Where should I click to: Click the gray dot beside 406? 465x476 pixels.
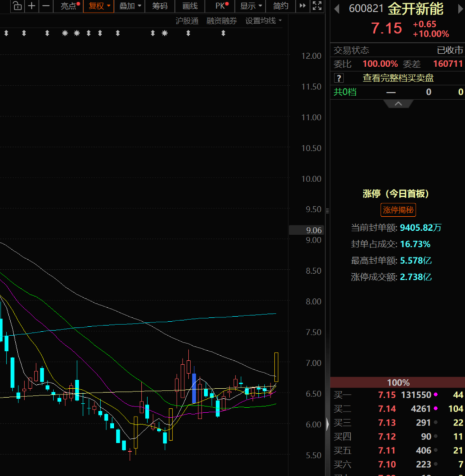point(435,450)
